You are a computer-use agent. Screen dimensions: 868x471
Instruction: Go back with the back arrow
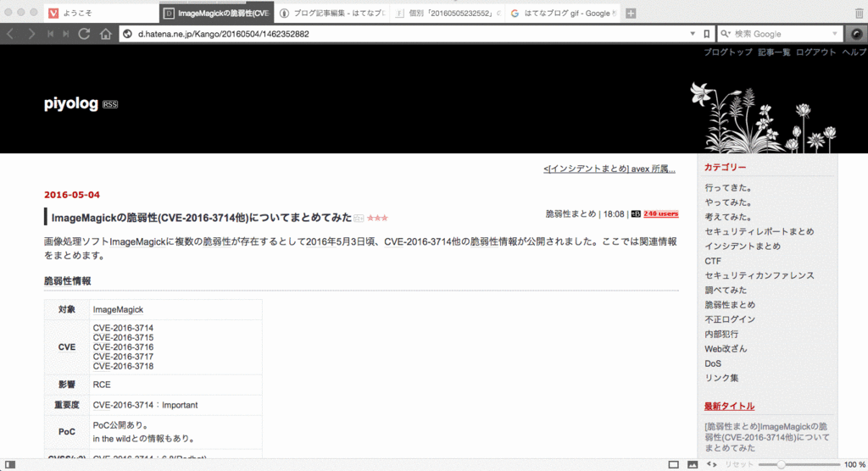pos(10,34)
